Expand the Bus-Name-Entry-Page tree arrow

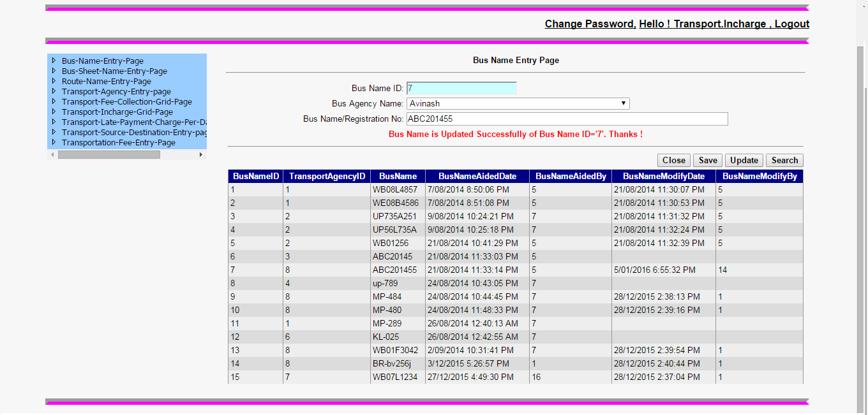click(54, 61)
